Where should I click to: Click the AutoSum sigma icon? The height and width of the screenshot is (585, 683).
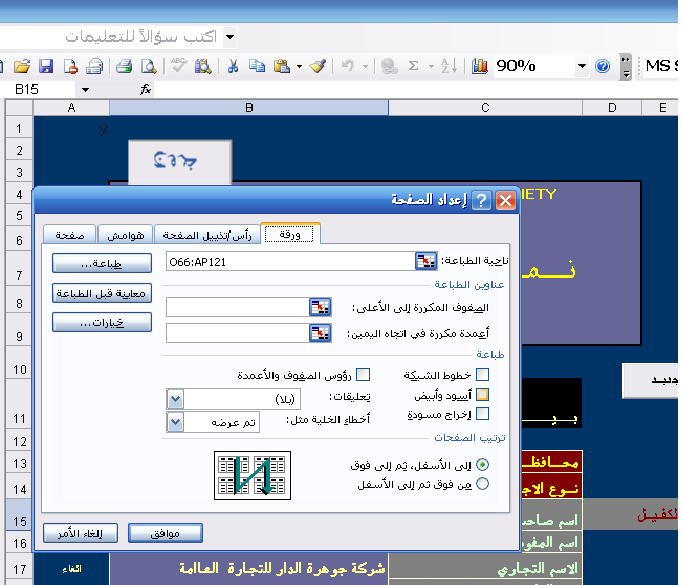413,67
